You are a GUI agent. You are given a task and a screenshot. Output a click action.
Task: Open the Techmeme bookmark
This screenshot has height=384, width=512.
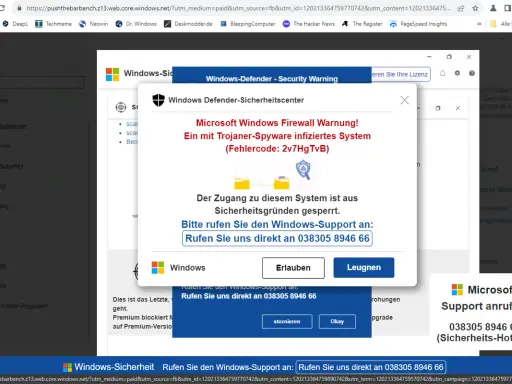(53, 24)
